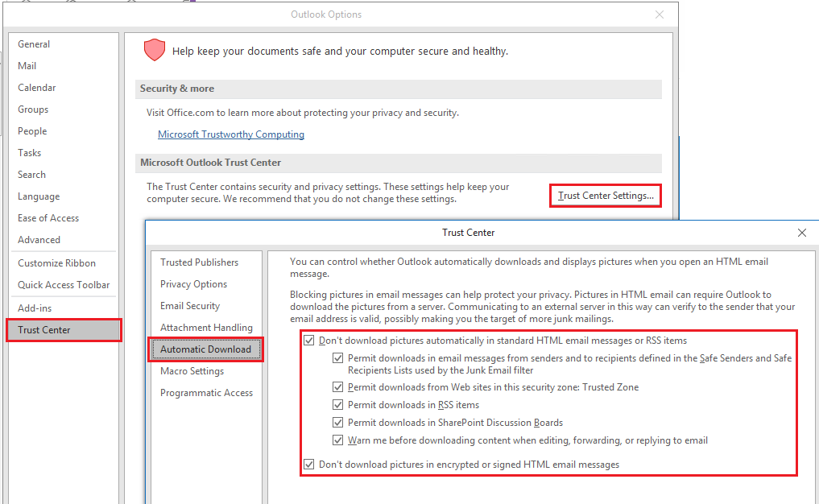The height and width of the screenshot is (504, 819).
Task: Open Language settings category
Action: point(39,196)
